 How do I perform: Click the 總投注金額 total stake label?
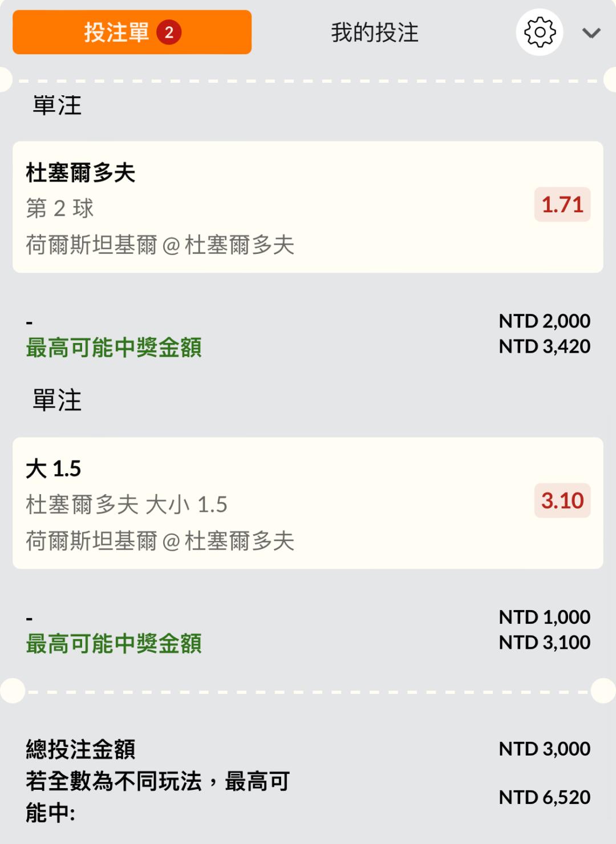tap(80, 749)
